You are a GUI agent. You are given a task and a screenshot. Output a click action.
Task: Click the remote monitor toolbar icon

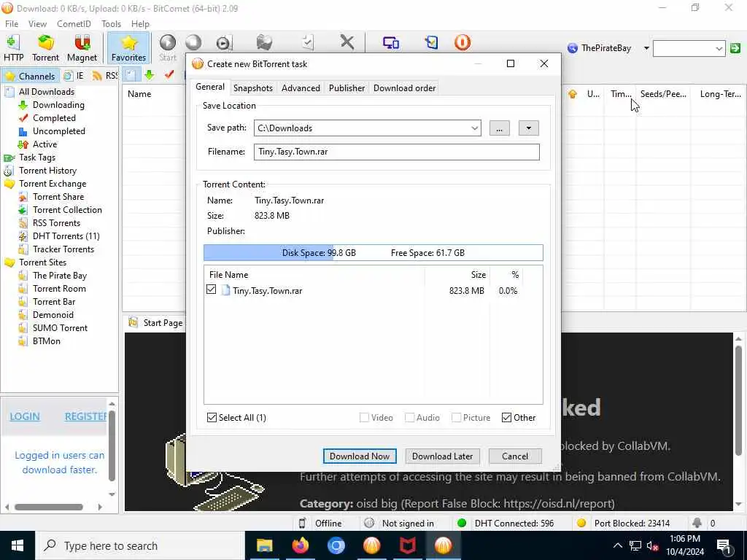click(391, 42)
